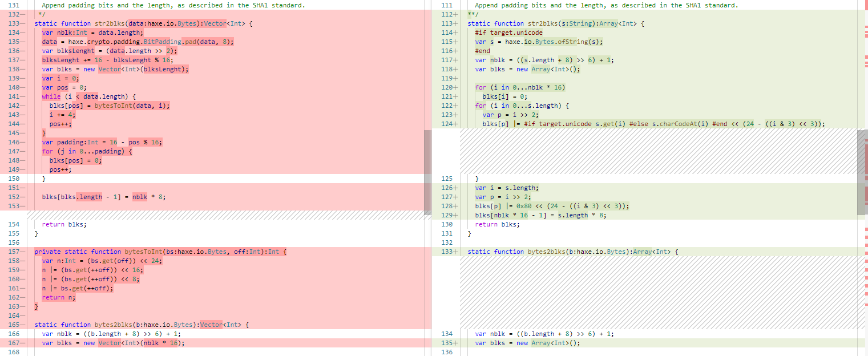868x356 pixels.
Task: Click the line 'static function str2blks(data:haxe.io.Bytes):Vector<Int> {'
Action: [143, 23]
